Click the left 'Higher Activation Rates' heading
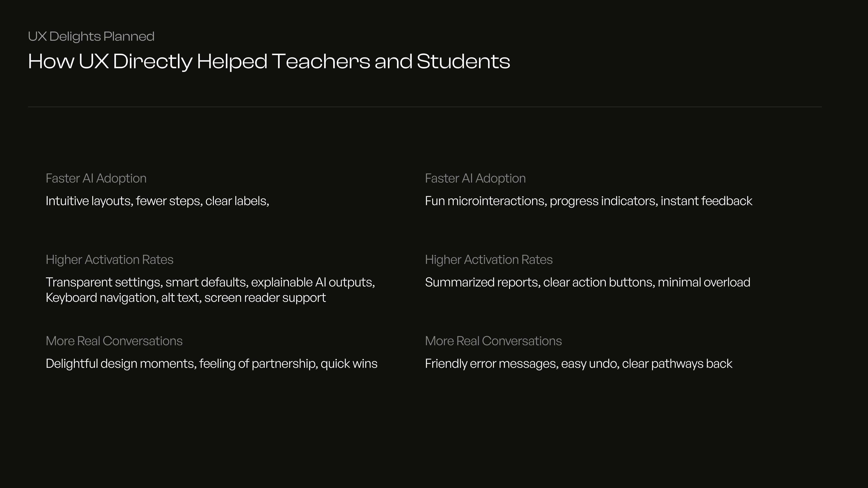 click(109, 260)
